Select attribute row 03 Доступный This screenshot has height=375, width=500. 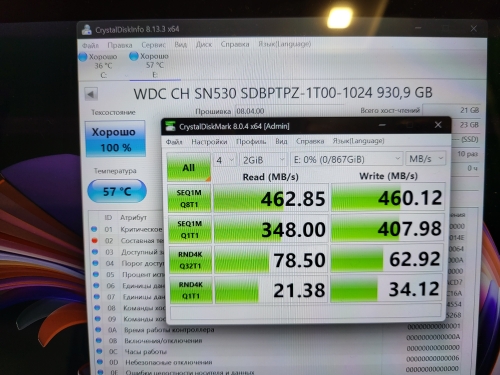(128, 252)
